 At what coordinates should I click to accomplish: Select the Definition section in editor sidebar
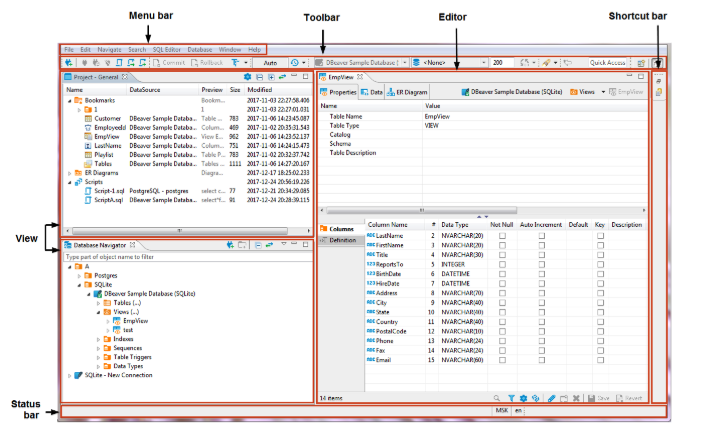(341, 240)
